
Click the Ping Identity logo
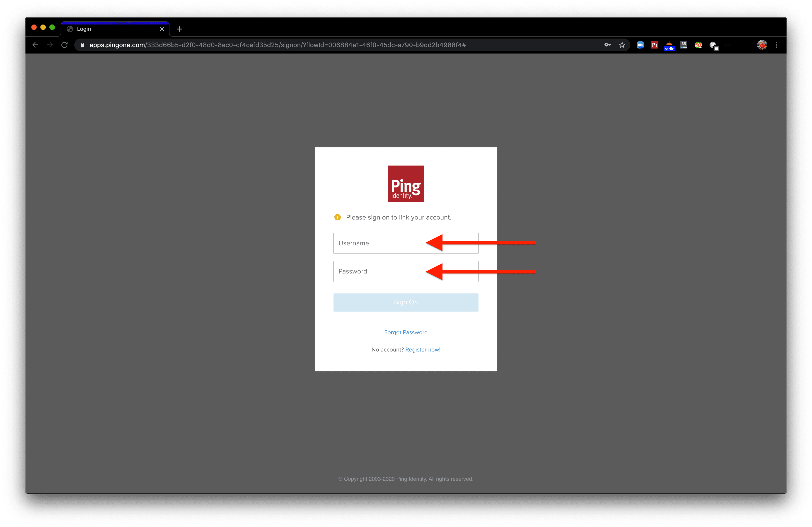406,184
